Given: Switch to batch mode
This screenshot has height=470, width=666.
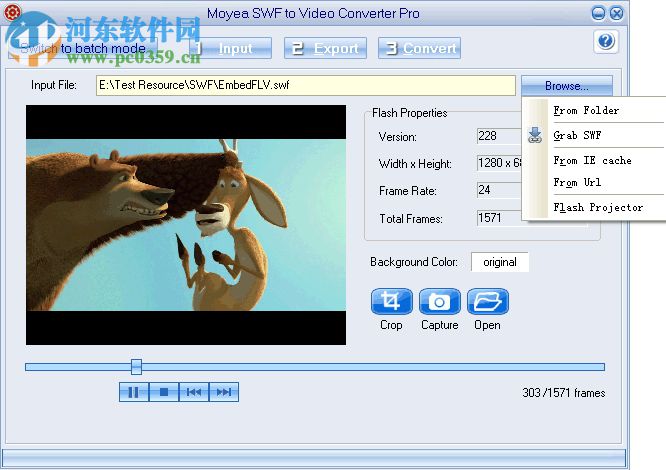Looking at the screenshot, I should 83,48.
